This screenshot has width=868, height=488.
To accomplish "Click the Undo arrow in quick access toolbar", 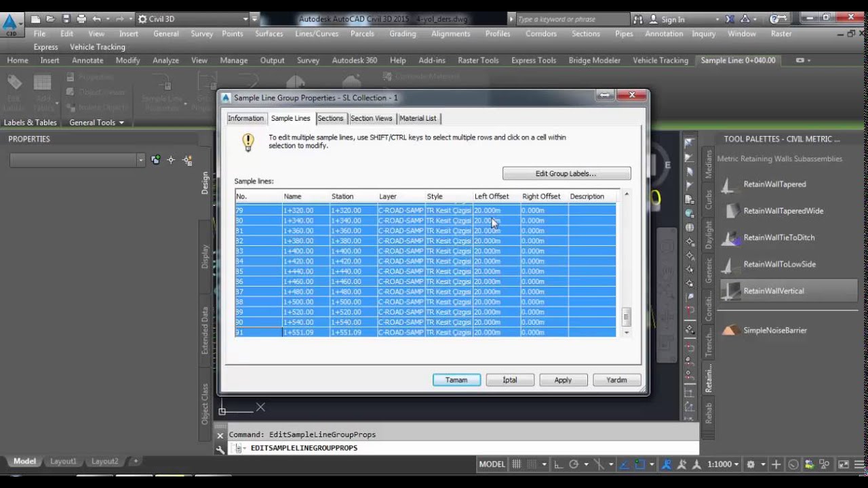I will click(x=96, y=19).
